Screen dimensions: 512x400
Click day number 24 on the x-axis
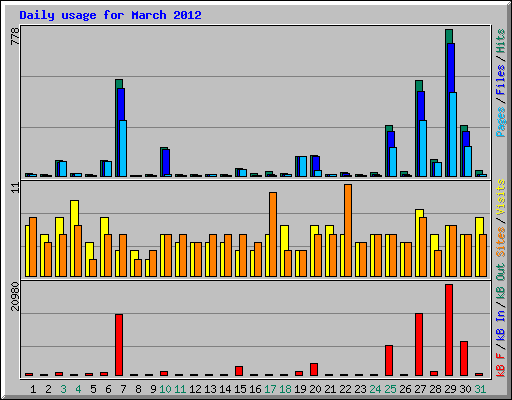click(375, 389)
